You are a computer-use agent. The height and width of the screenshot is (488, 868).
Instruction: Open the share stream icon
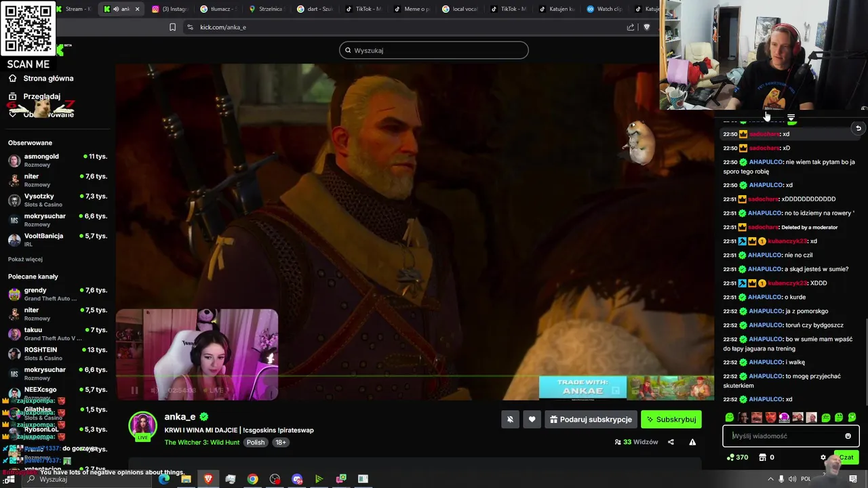[x=671, y=442]
